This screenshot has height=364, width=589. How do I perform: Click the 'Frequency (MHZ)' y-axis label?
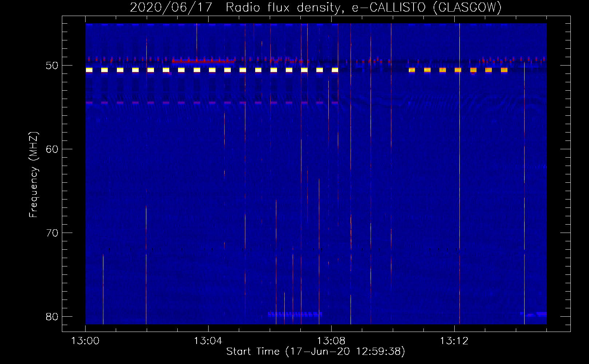(33, 175)
